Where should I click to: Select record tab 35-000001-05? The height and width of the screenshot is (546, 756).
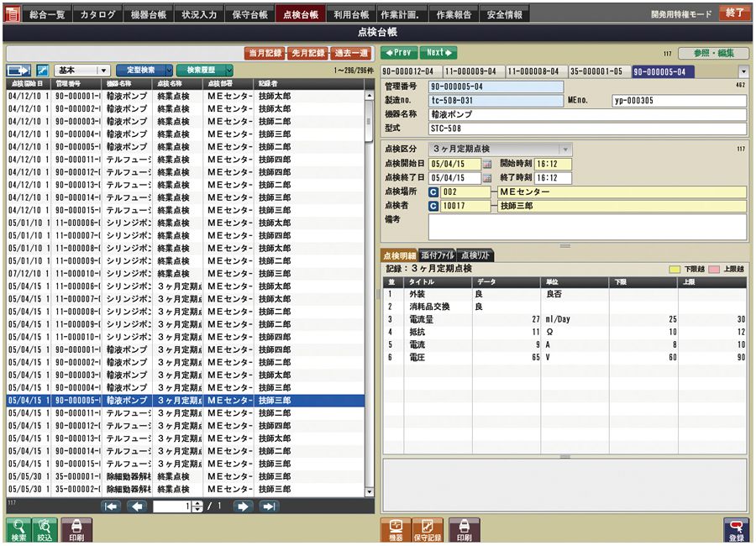point(600,72)
